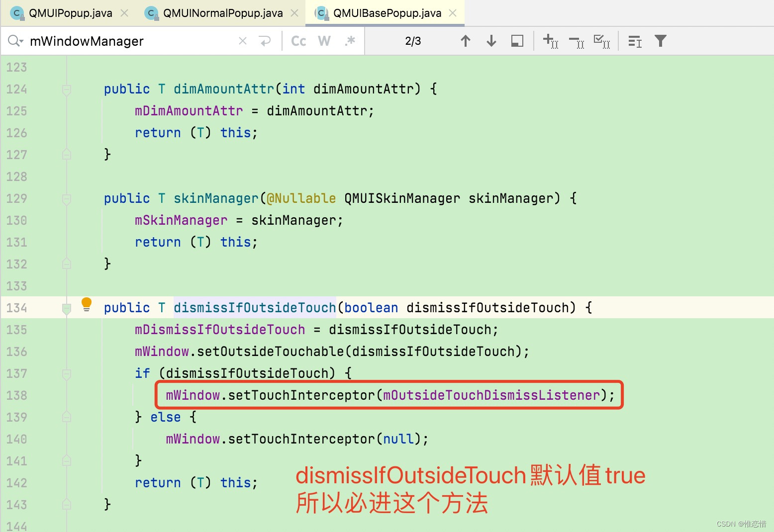774x532 pixels.
Task: Select all occurrences icon
Action: [x=602, y=41]
